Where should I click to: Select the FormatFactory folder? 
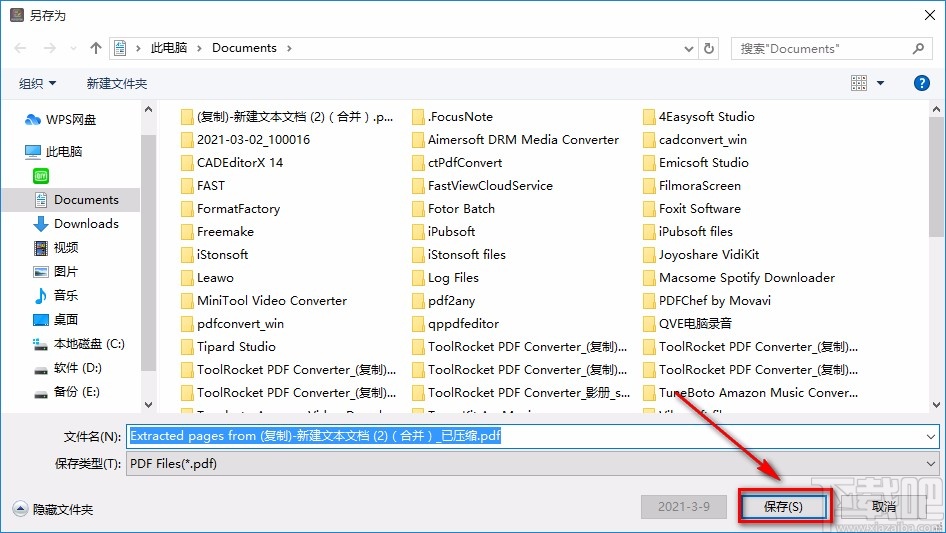pos(230,209)
